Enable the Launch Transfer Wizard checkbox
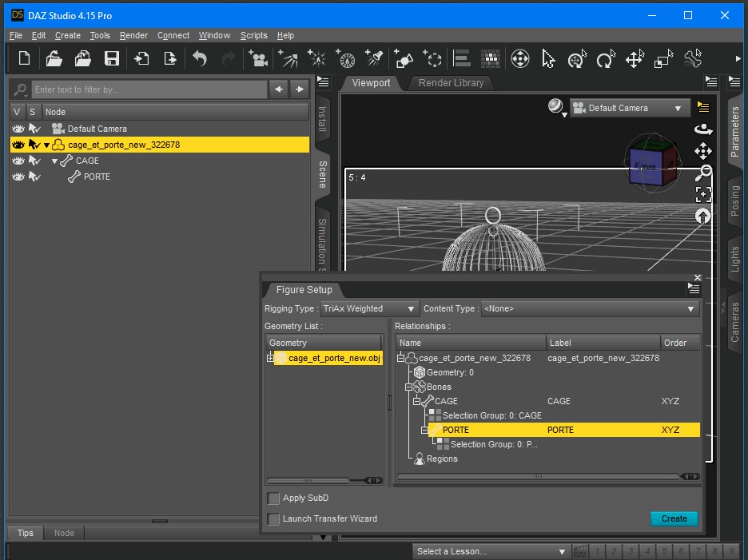This screenshot has width=748, height=560. pyautogui.click(x=273, y=519)
